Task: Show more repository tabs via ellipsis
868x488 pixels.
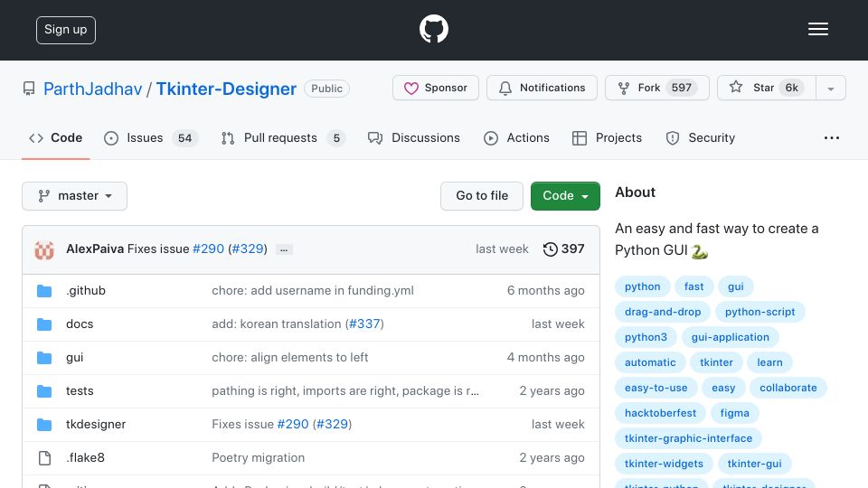Action: [x=832, y=137]
